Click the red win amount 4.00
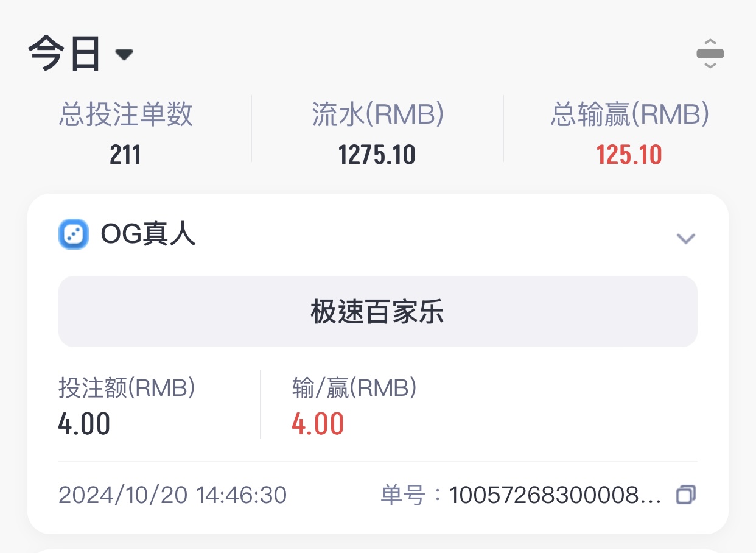 pos(318,424)
